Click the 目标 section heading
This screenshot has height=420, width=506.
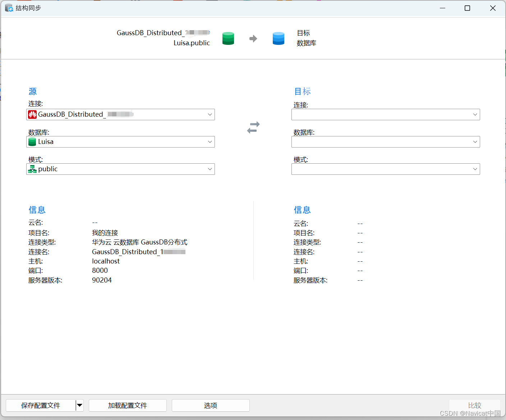302,91
